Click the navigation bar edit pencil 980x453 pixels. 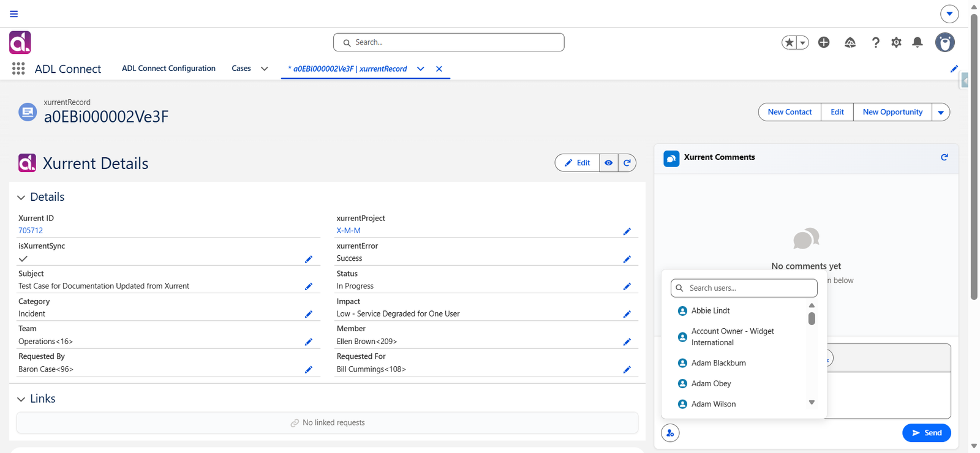click(954, 69)
